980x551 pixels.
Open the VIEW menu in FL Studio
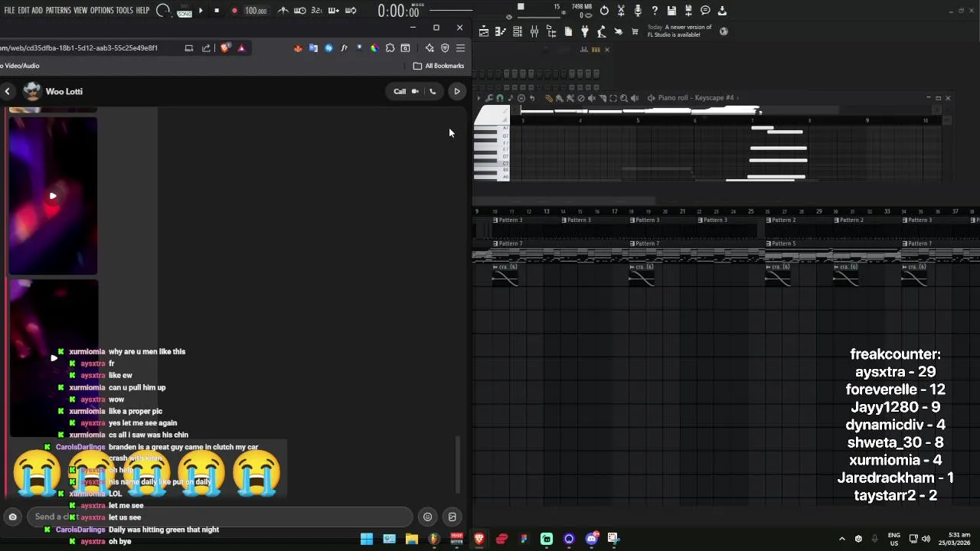coord(80,11)
